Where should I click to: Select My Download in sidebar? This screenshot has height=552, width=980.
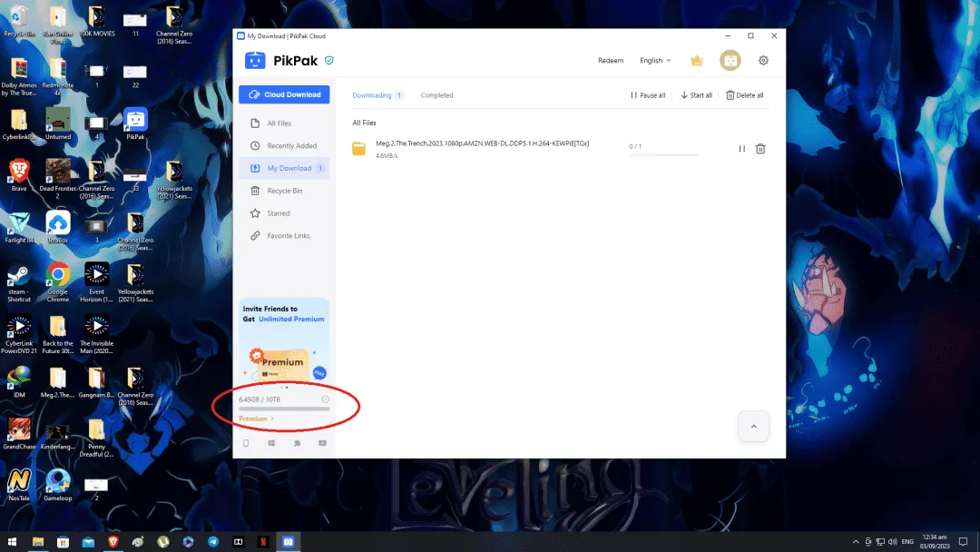click(284, 168)
